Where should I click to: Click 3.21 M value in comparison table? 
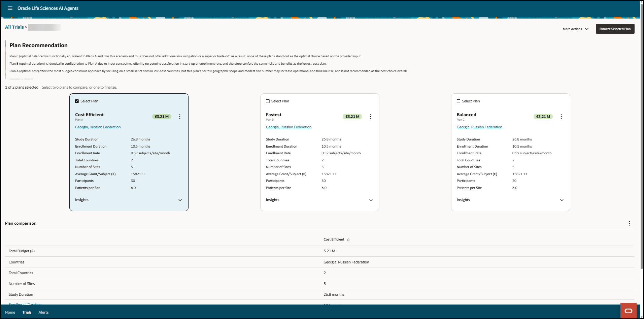pos(329,251)
